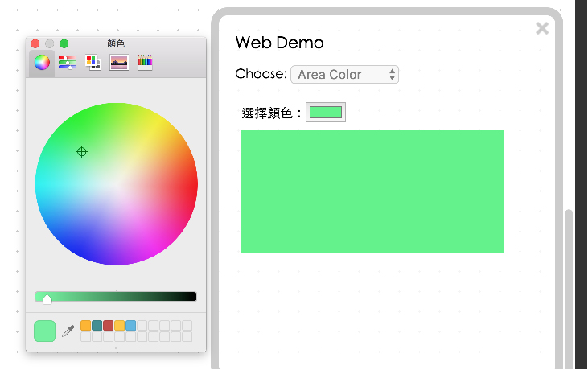Switch to the color sliders tab
588x370 pixels.
(x=68, y=62)
